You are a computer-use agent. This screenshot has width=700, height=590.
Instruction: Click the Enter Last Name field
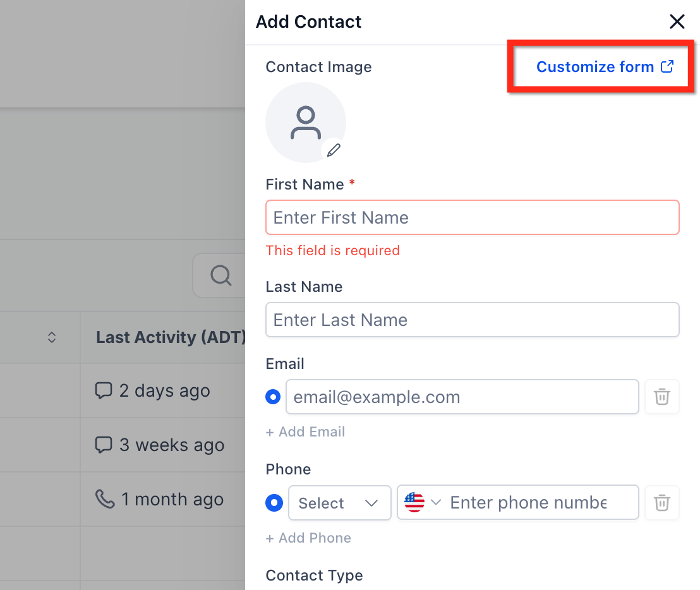point(472,320)
